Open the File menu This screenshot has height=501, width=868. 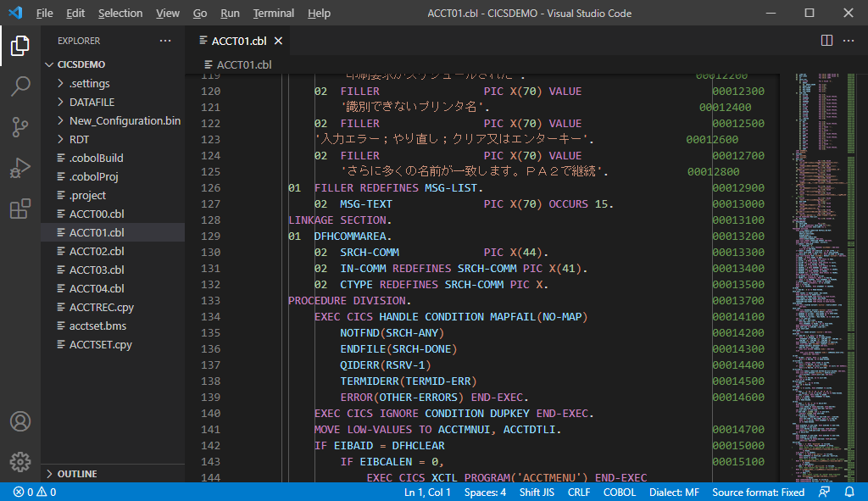(44, 14)
